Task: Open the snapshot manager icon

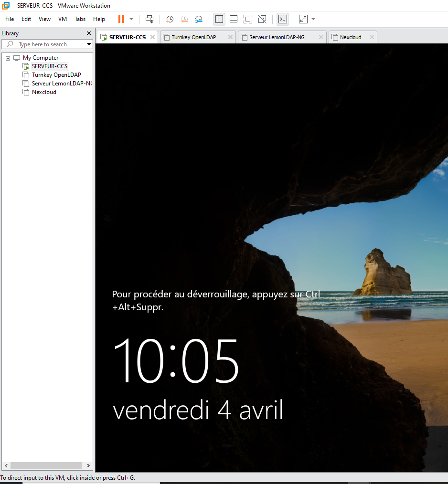Action: coord(199,19)
